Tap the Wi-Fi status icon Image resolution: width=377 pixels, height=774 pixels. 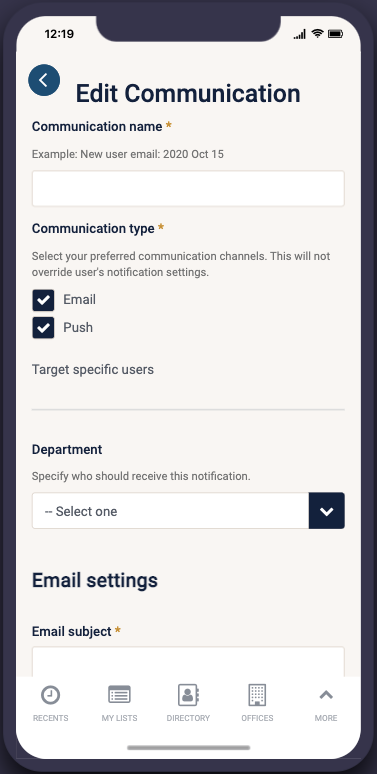coord(318,34)
